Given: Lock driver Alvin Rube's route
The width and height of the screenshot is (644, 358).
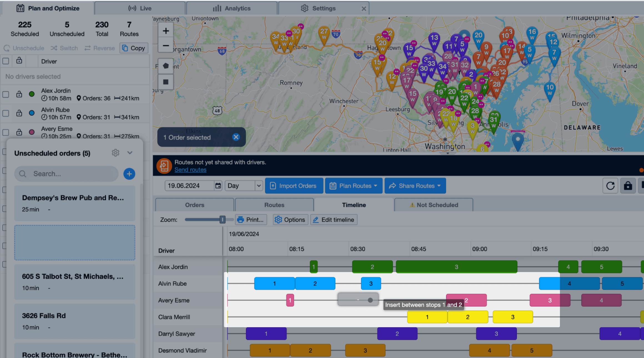Looking at the screenshot, I should click(x=19, y=113).
